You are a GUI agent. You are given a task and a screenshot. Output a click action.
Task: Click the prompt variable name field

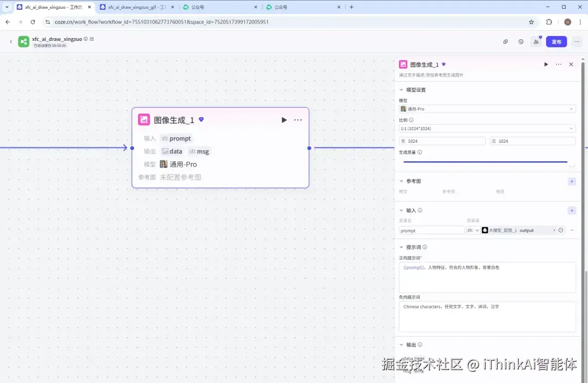click(432, 230)
